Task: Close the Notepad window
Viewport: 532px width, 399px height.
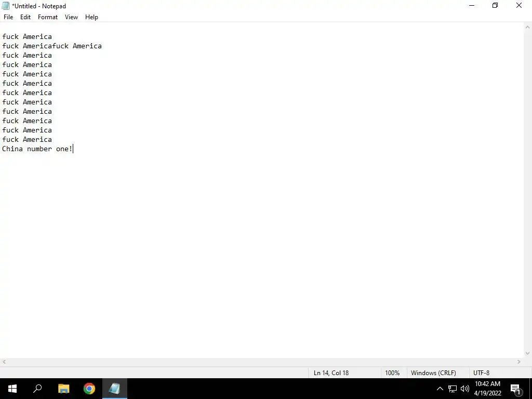Action: (x=519, y=5)
